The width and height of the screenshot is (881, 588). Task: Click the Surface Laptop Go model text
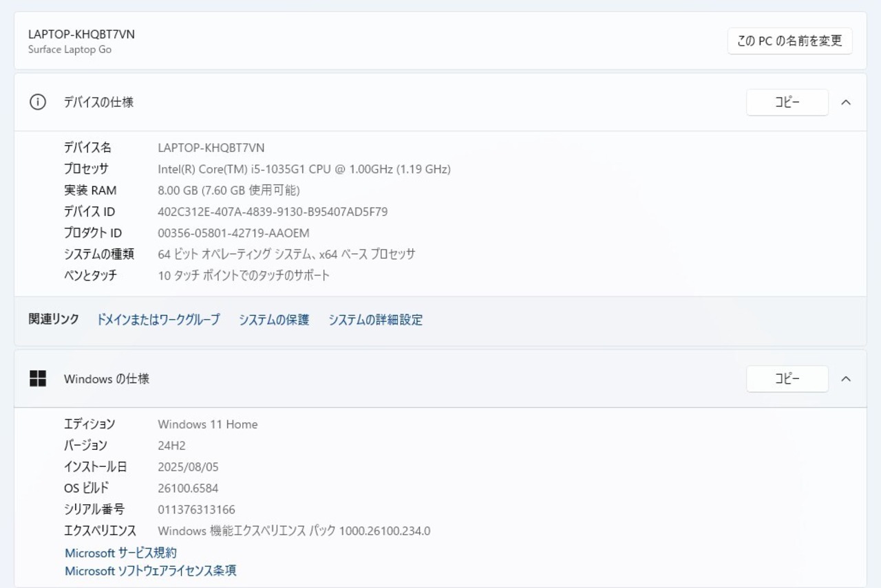point(70,50)
